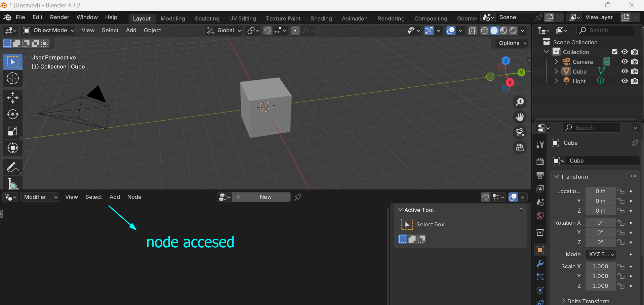Switch to wireframe viewport shading
Image resolution: width=644 pixels, height=305 pixels.
pyautogui.click(x=485, y=31)
